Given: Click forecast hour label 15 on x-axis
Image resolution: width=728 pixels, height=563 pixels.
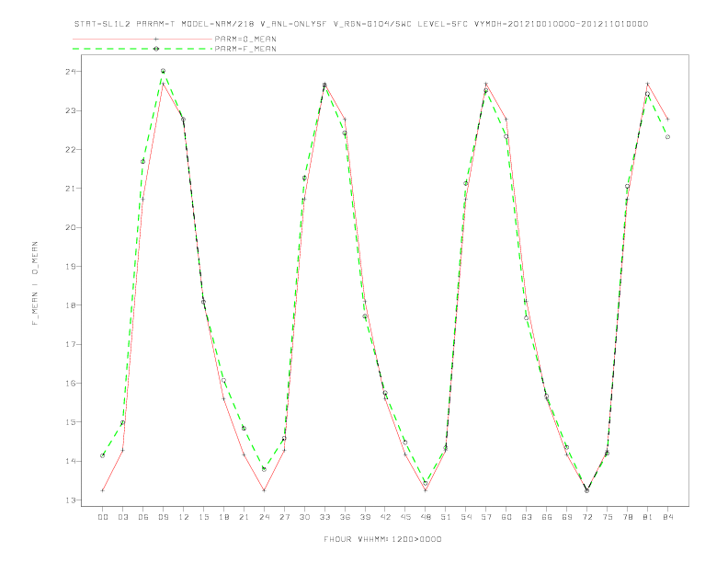Looking at the screenshot, I should [x=203, y=517].
